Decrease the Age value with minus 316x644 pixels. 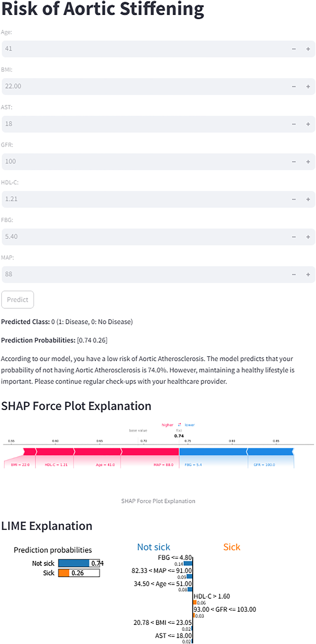click(294, 49)
